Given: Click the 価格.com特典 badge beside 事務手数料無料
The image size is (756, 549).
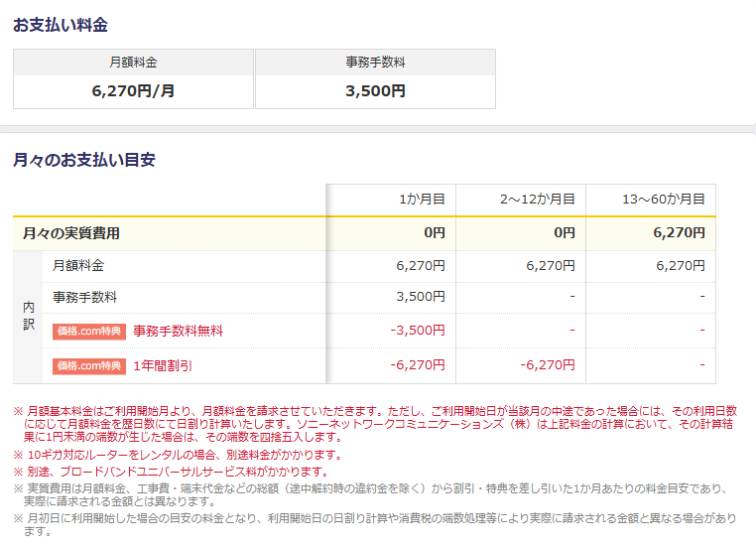Looking at the screenshot, I should coord(89,332).
